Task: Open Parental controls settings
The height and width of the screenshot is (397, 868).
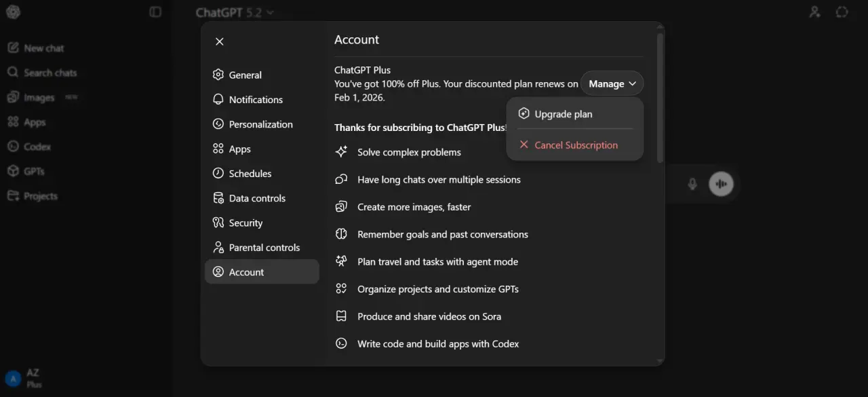Action: click(x=262, y=247)
